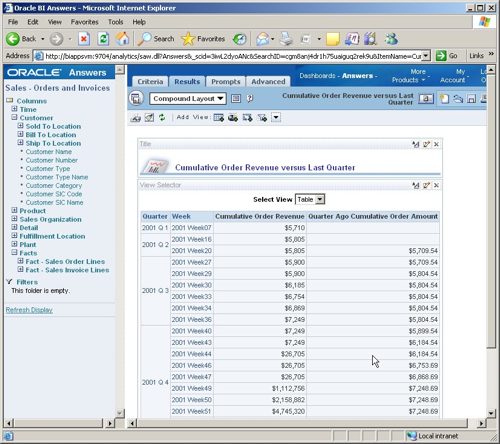This screenshot has width=500, height=444.
Task: Expand the Time folder
Action: [14, 109]
